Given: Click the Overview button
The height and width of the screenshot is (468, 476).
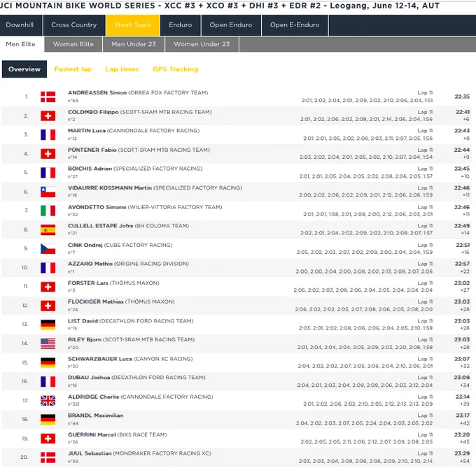Looking at the screenshot, I should 24,69.
